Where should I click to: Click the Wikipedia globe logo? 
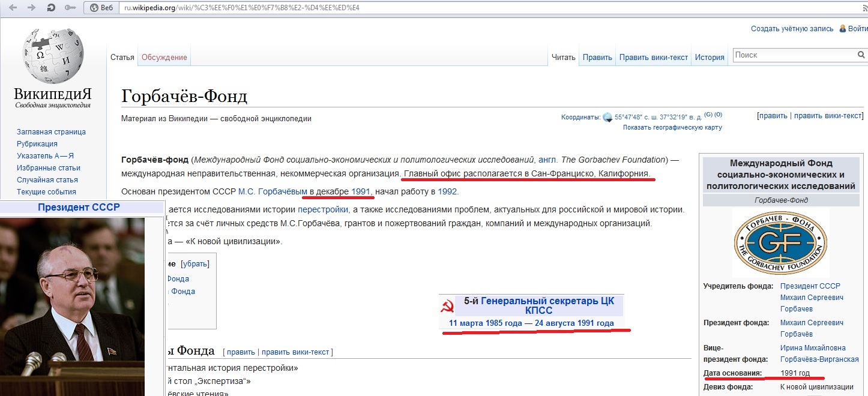click(53, 56)
